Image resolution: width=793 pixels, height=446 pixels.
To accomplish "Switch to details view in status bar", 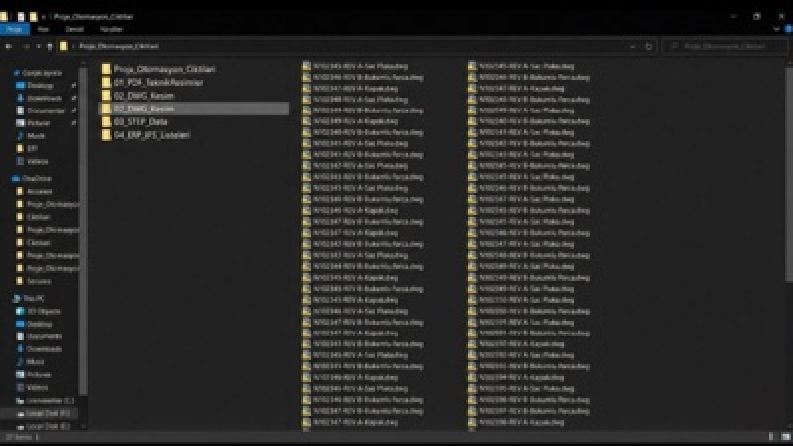I will point(771,437).
